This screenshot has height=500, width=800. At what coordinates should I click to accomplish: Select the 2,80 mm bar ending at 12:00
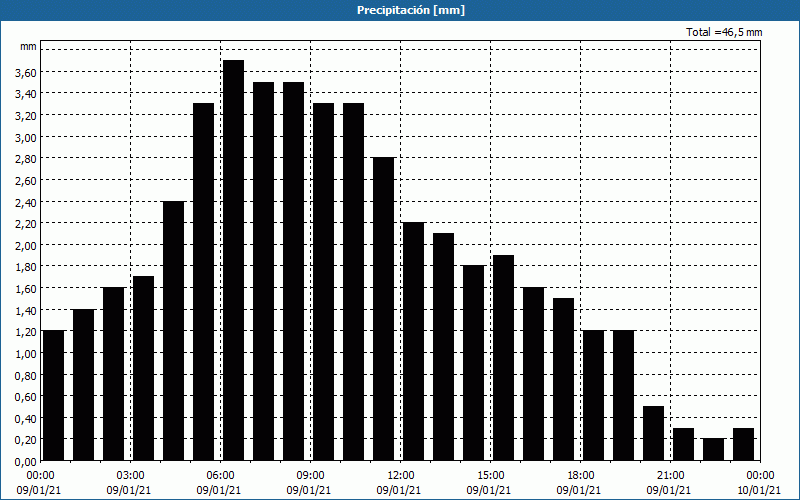click(x=384, y=309)
